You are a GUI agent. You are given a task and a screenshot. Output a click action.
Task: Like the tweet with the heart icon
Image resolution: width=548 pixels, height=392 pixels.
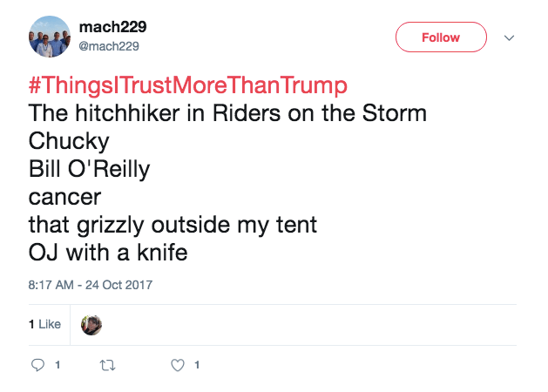click(x=178, y=366)
